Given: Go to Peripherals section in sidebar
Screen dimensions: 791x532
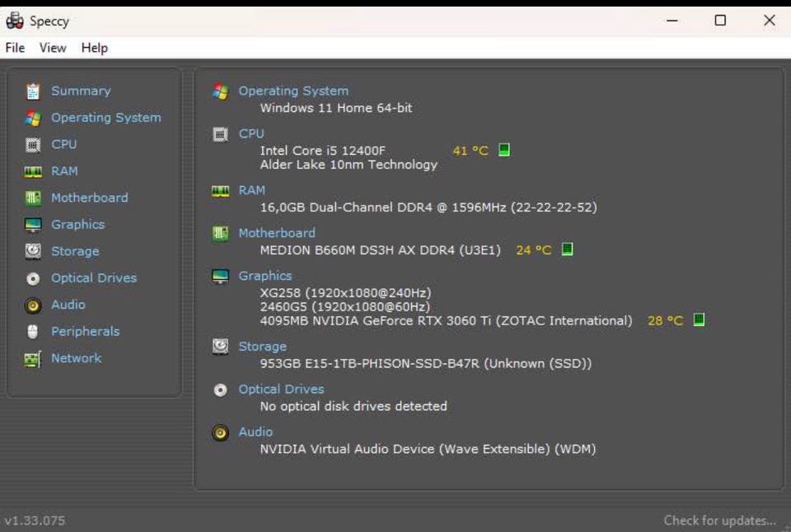Looking at the screenshot, I should tap(85, 331).
